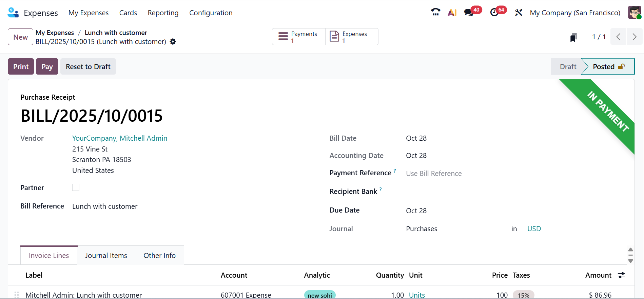Open the company switcher dropdown

point(575,13)
